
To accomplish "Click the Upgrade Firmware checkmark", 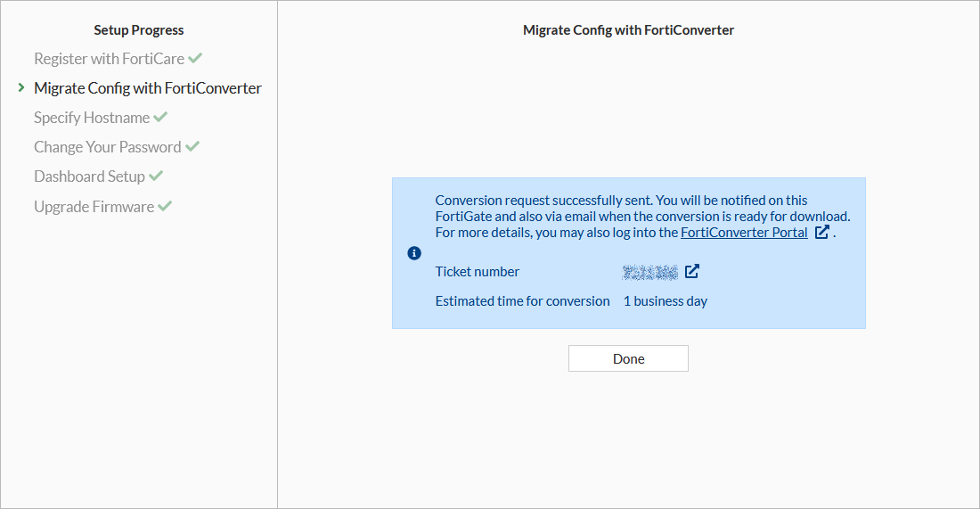I will point(165,207).
